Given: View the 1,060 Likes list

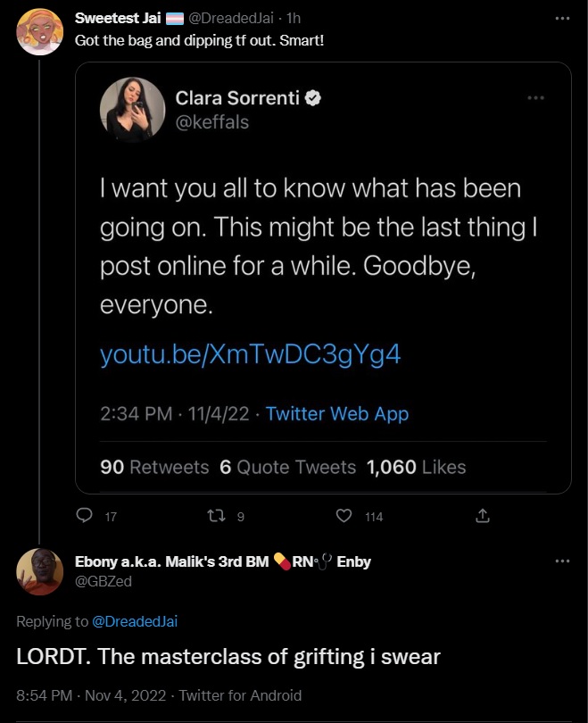Looking at the screenshot, I should pyautogui.click(x=416, y=467).
